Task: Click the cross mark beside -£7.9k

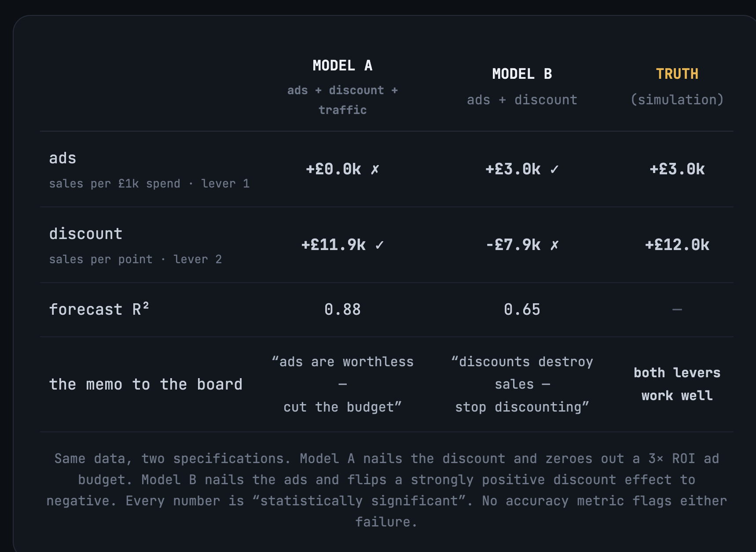Action: [x=554, y=245]
